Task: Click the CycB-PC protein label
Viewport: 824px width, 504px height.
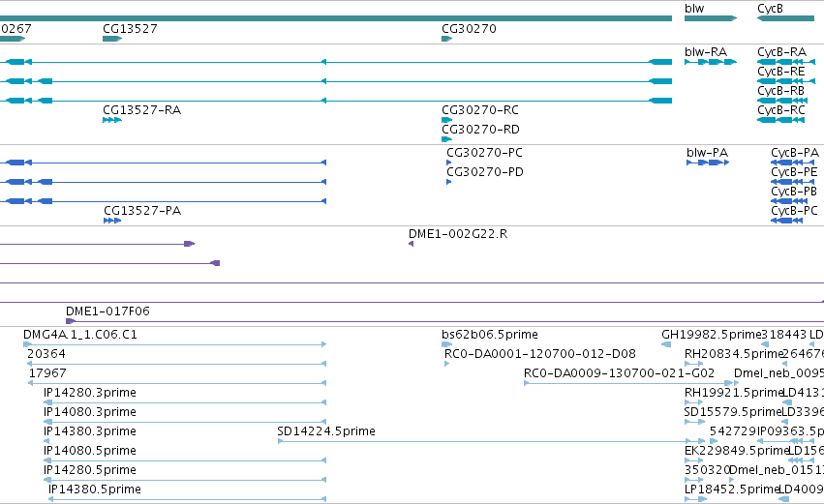Action: (x=794, y=211)
